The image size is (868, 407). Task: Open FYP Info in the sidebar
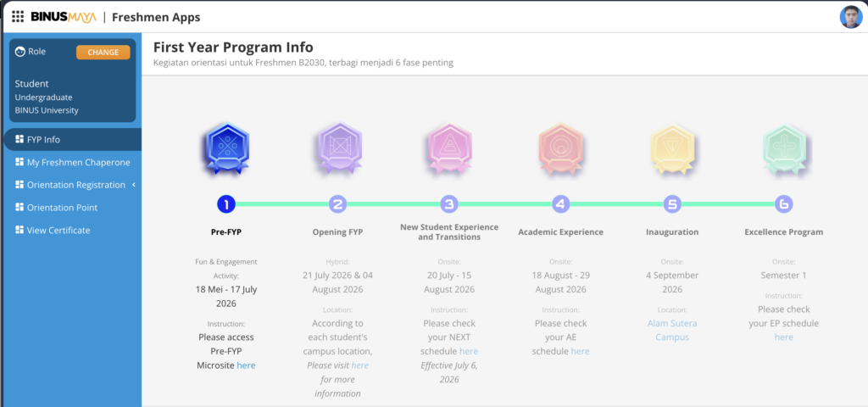click(x=72, y=140)
